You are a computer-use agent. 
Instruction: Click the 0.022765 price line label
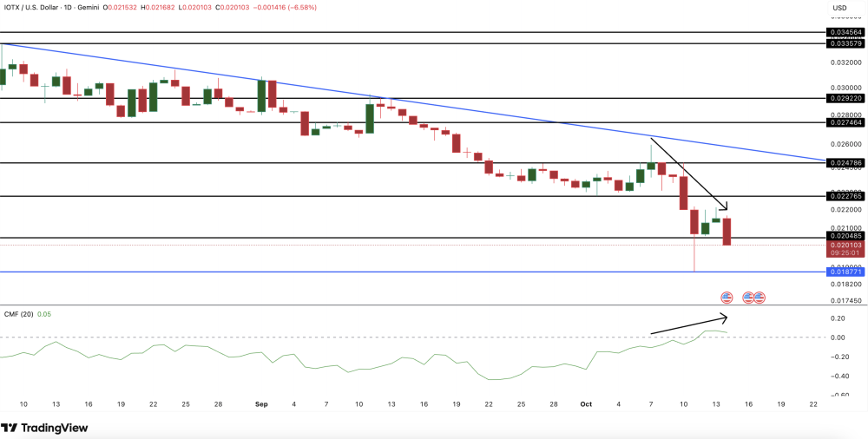[x=844, y=196]
